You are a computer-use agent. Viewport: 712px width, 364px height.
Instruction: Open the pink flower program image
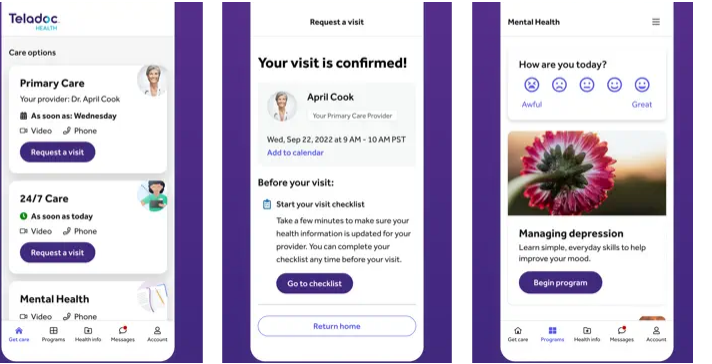pyautogui.click(x=587, y=173)
